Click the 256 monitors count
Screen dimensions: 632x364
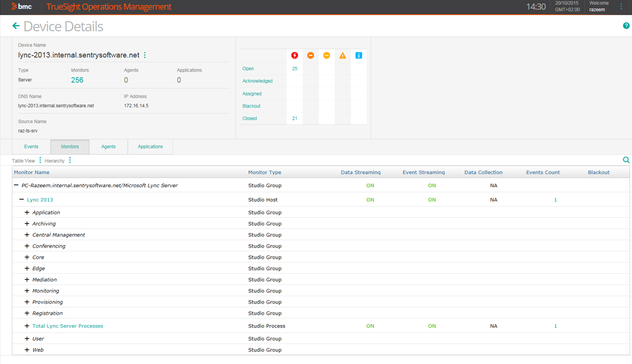pyautogui.click(x=77, y=80)
